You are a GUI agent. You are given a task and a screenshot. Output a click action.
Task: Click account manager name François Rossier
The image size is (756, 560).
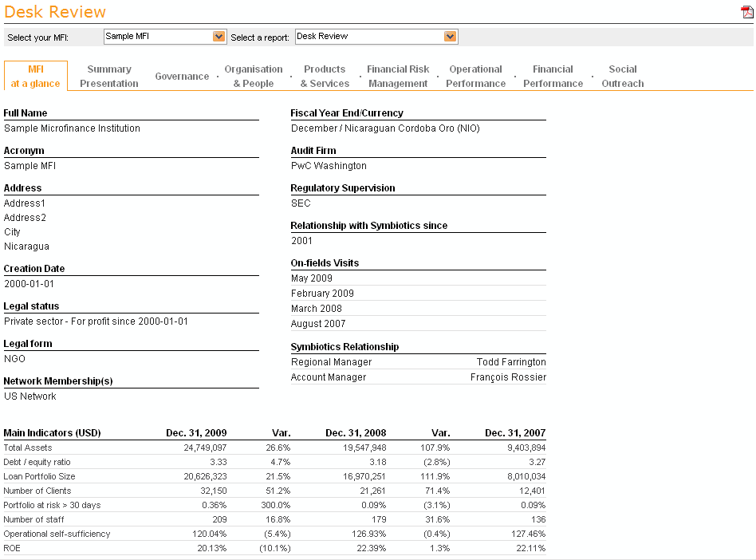click(x=508, y=377)
